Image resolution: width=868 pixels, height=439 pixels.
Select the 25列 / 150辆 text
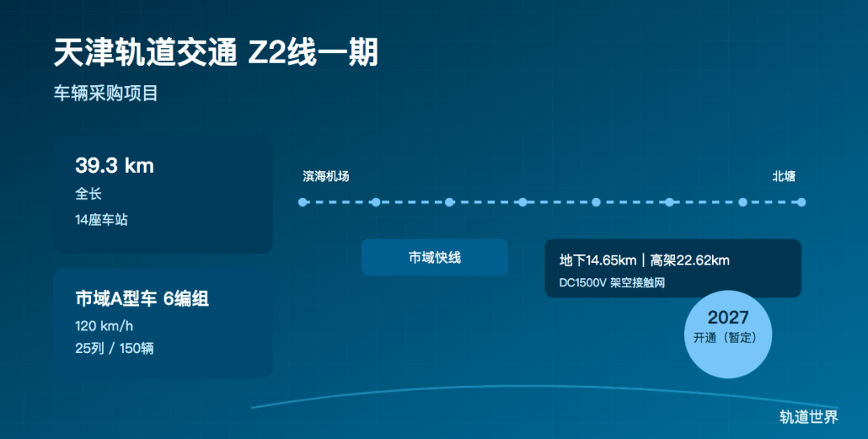click(114, 348)
